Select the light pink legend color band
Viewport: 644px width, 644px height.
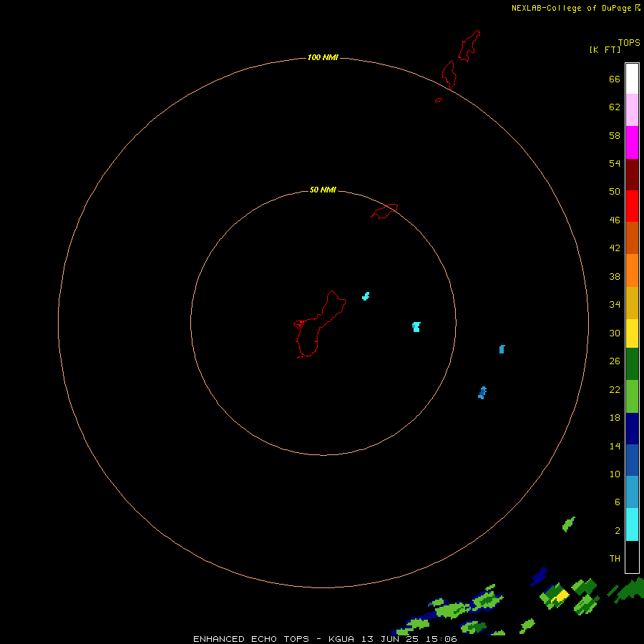[x=632, y=110]
